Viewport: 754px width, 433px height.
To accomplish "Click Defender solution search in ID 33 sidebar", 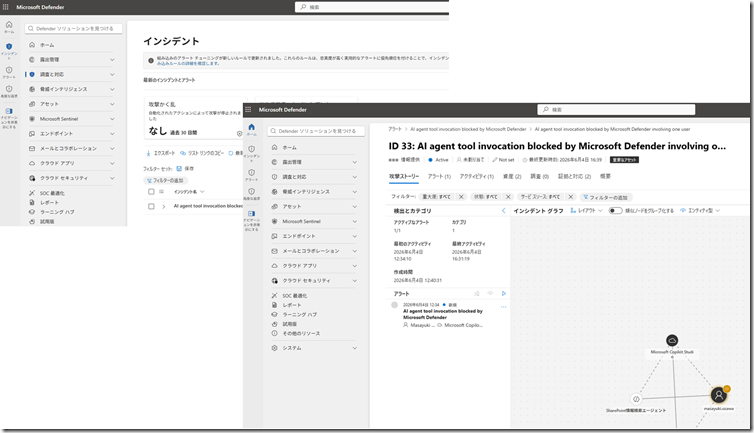I will pos(316,131).
